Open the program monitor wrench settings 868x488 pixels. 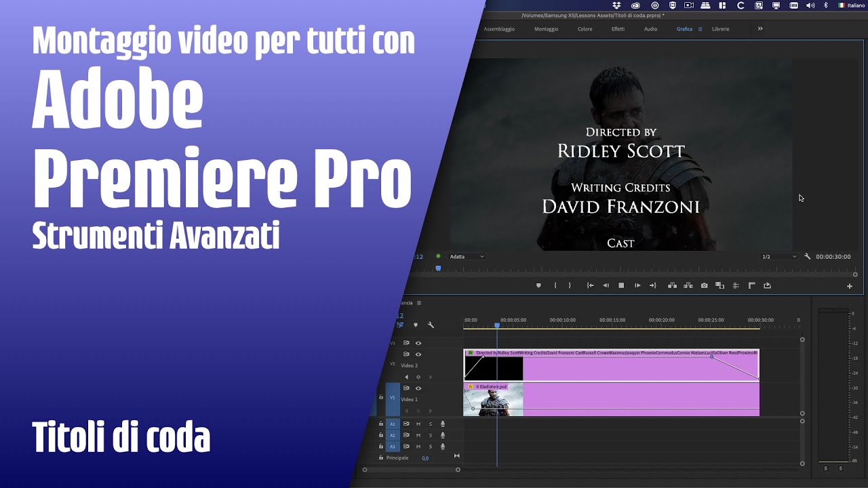[x=807, y=257]
